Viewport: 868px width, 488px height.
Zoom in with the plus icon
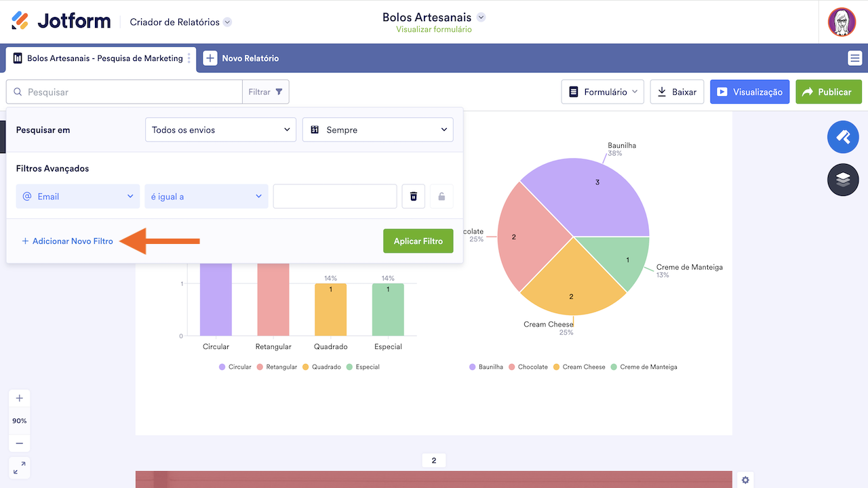[x=19, y=398]
